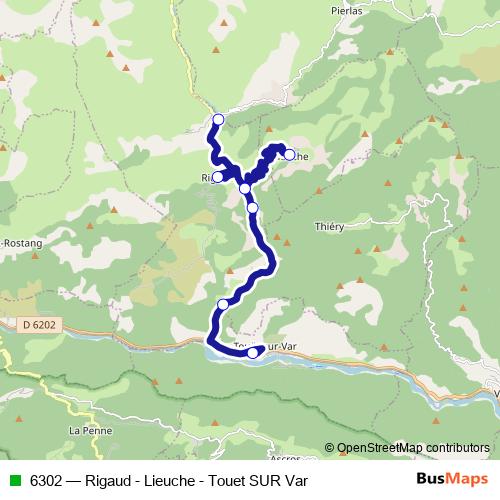This screenshot has width=500, height=500.
Task: Click the Ascros label at map bottom
Action: tap(285, 458)
